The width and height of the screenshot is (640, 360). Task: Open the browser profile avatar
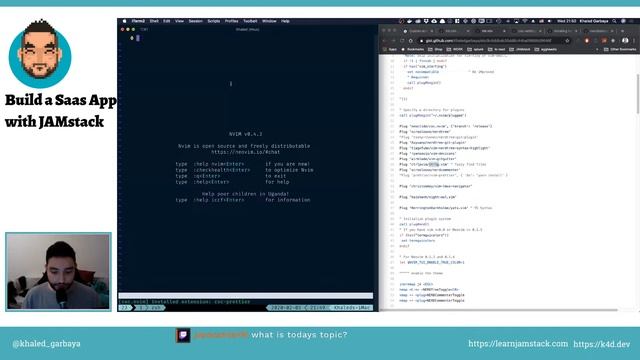[625, 40]
